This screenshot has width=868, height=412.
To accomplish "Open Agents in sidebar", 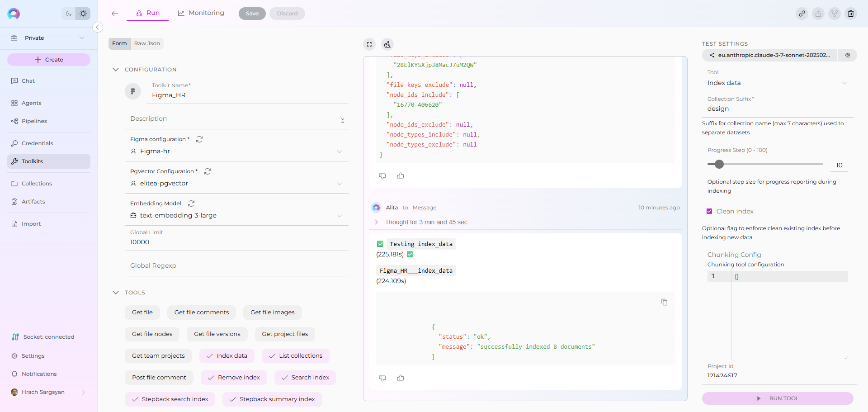I will click(49, 103).
